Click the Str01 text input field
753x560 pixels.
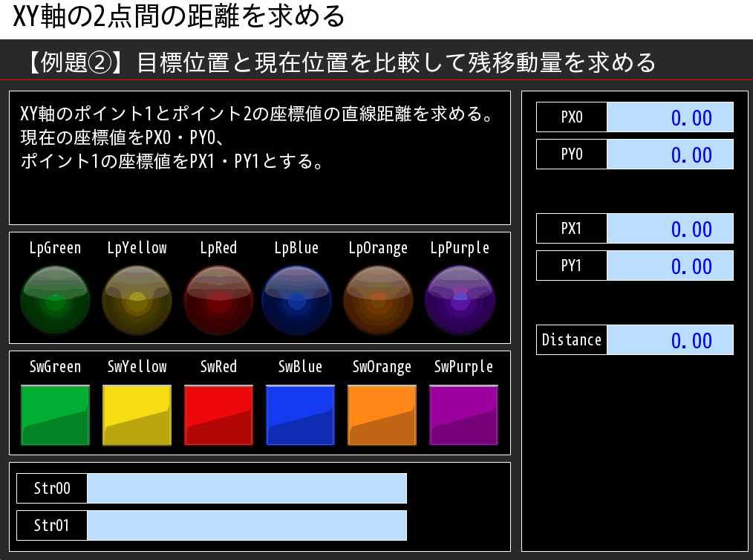pyautogui.click(x=247, y=525)
